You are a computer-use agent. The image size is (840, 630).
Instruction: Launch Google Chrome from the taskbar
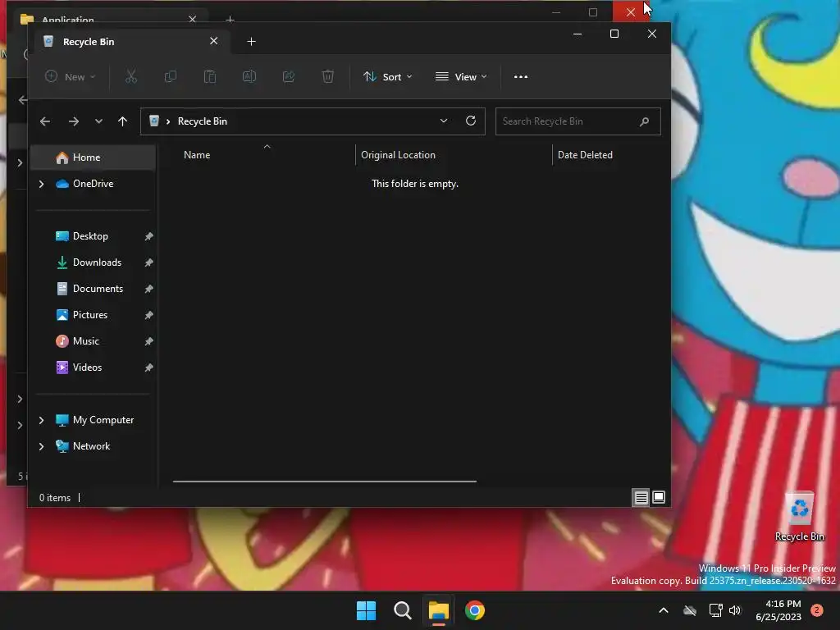(x=475, y=610)
